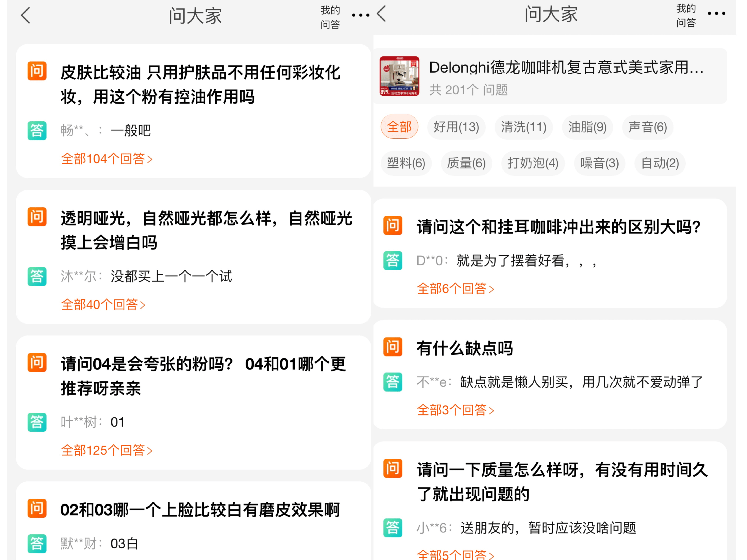Tap answer text 一般吧

tap(130, 131)
